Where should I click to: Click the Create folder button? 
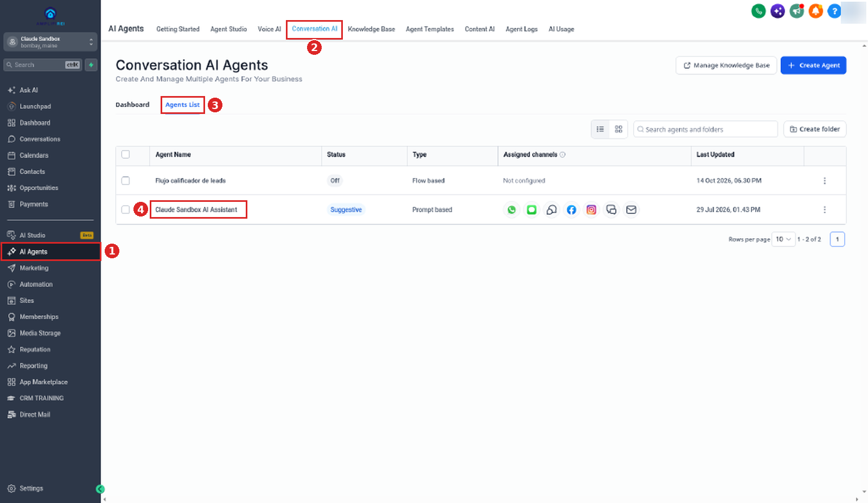pyautogui.click(x=814, y=129)
